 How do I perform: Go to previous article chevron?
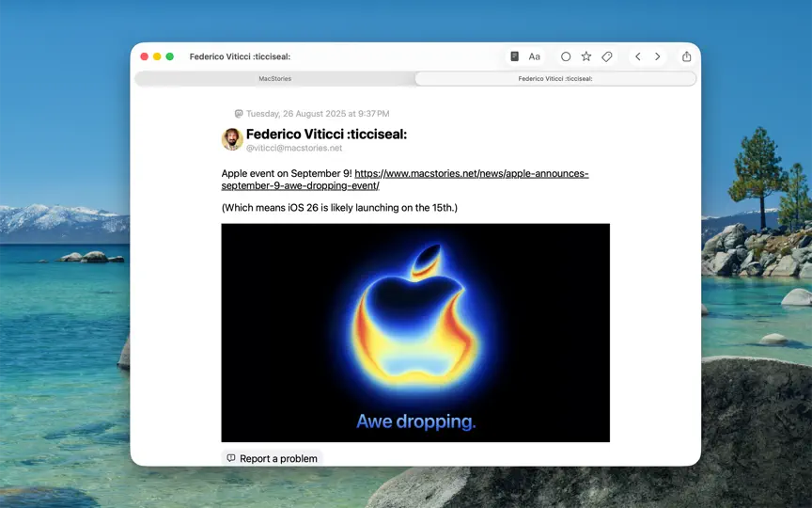(x=638, y=56)
